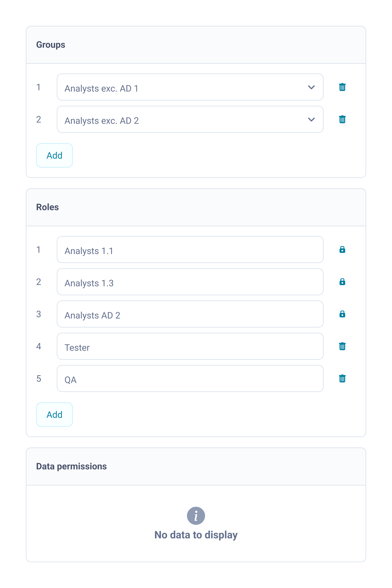Focus the QA role field
The height and width of the screenshot is (588, 392).
[x=190, y=378]
